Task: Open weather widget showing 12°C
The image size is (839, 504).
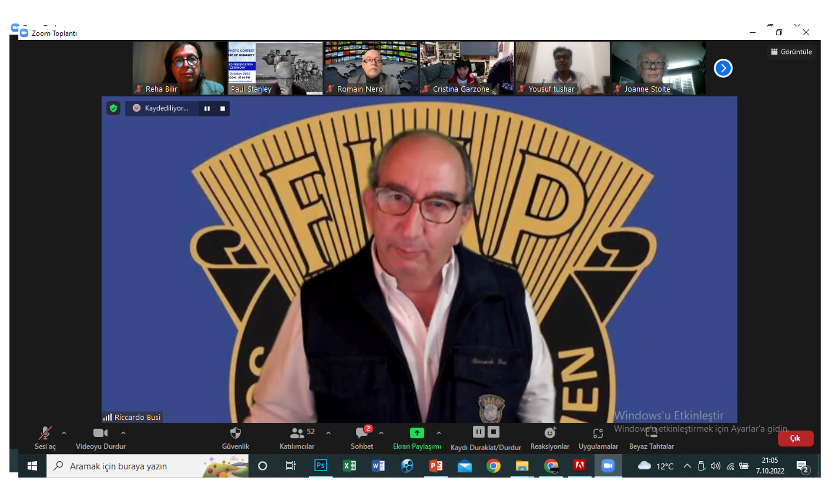Action: coord(655,466)
